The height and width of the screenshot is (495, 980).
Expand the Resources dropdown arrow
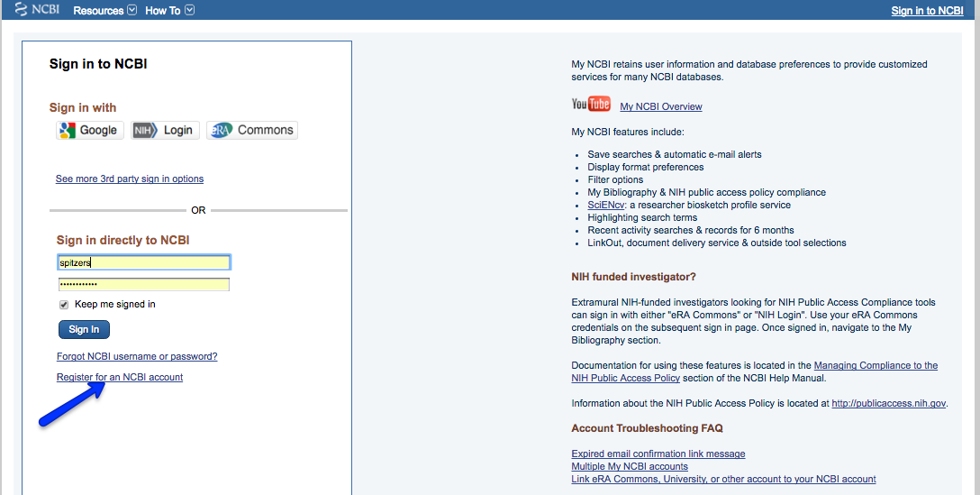coord(132,10)
